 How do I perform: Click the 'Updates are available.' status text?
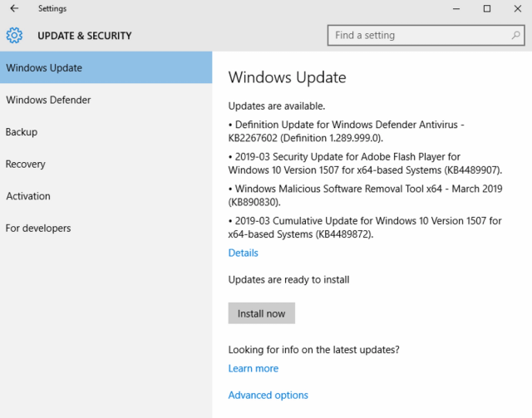point(277,106)
